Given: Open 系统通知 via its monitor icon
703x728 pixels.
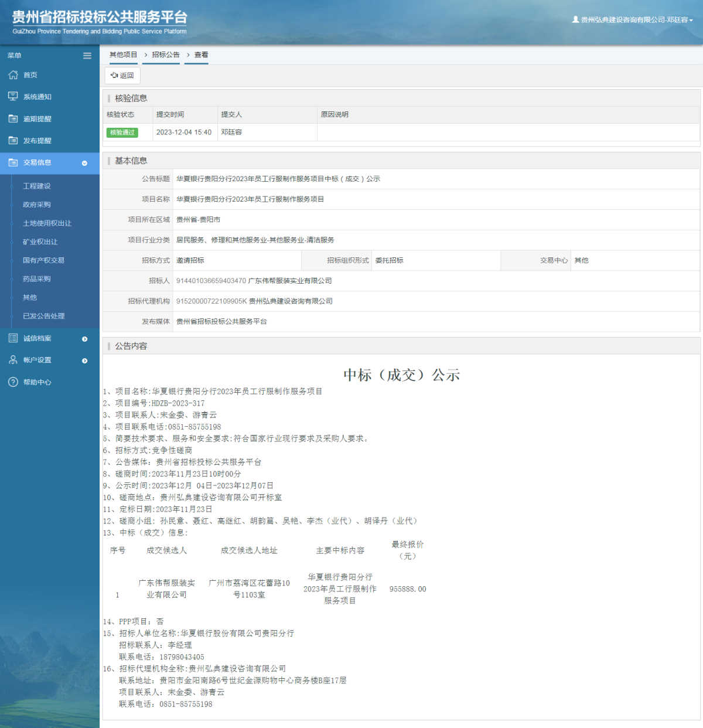Looking at the screenshot, I should [x=13, y=96].
